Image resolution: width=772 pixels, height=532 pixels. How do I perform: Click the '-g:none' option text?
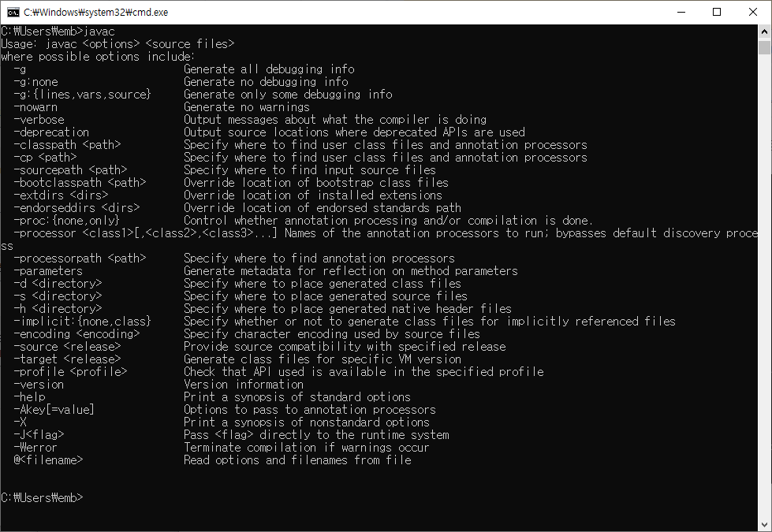(x=36, y=82)
